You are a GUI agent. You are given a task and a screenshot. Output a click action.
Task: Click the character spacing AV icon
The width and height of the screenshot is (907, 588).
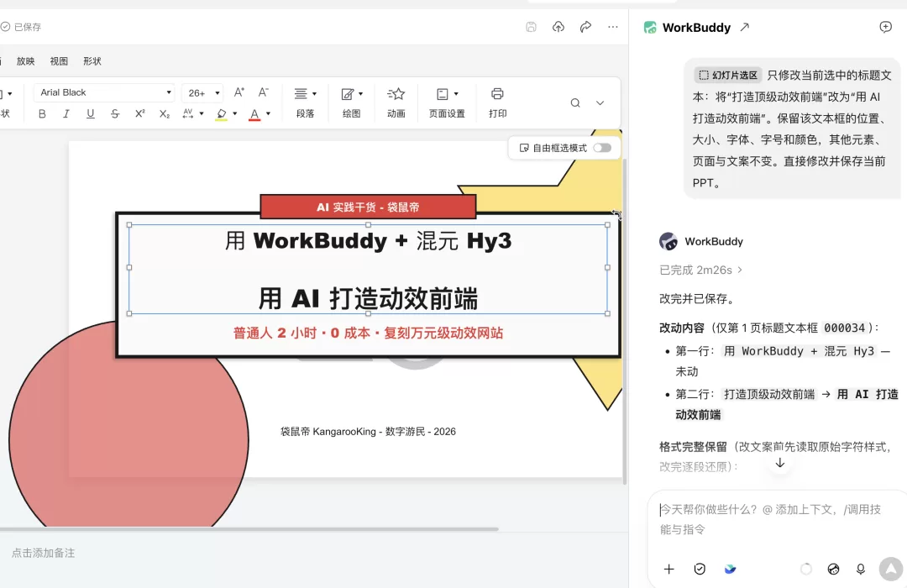187,113
